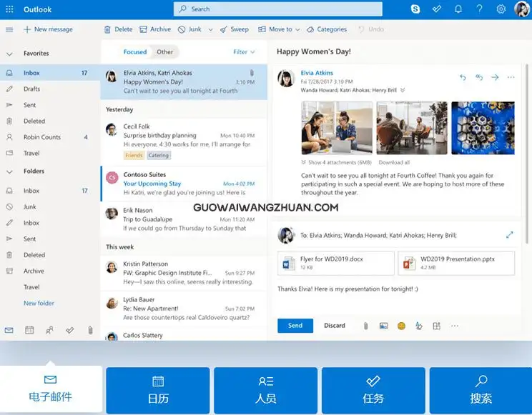This screenshot has height=415, width=532.
Task: Open Contoso Suites Your Upcoming Stay email
Action: pos(184,184)
